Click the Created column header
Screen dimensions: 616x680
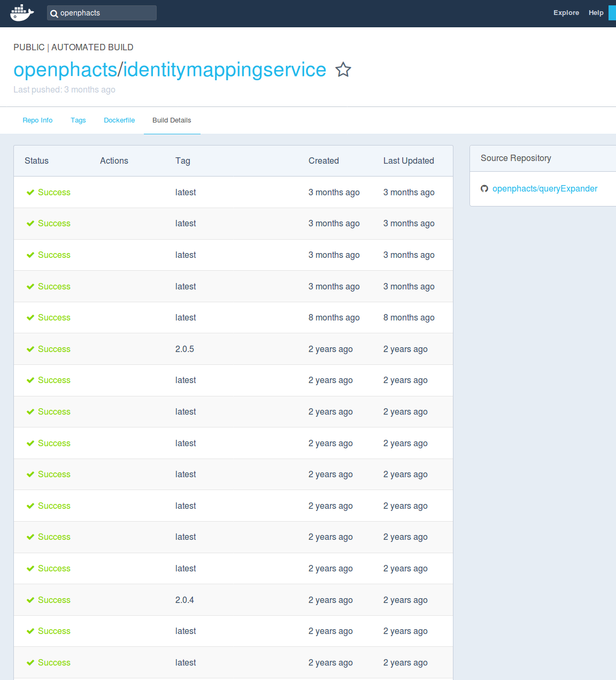tap(324, 161)
